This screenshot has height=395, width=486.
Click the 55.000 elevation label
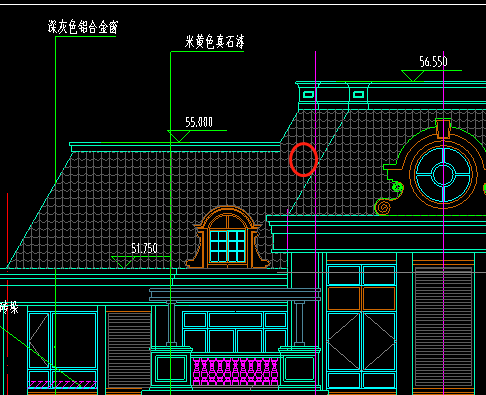(x=199, y=122)
